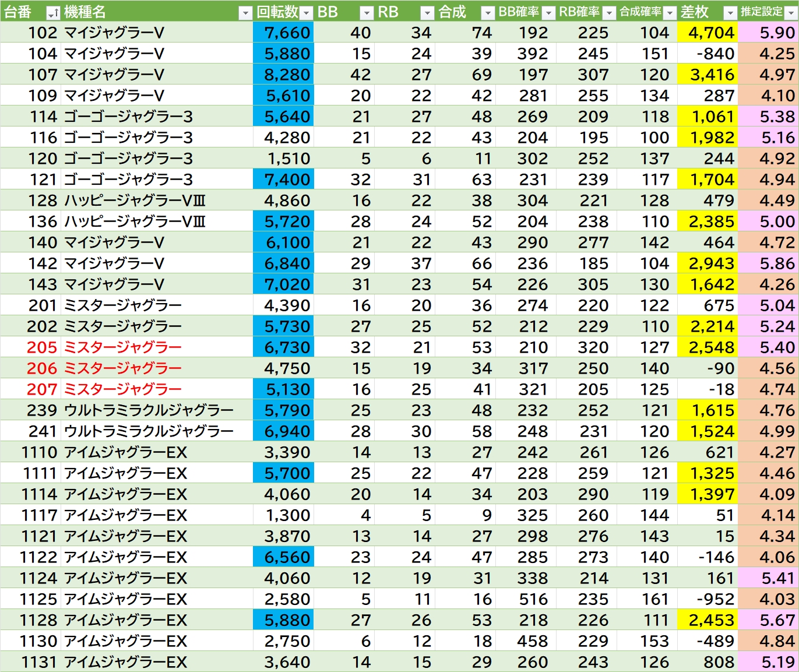Select the 1,397 difference cell

(x=708, y=494)
